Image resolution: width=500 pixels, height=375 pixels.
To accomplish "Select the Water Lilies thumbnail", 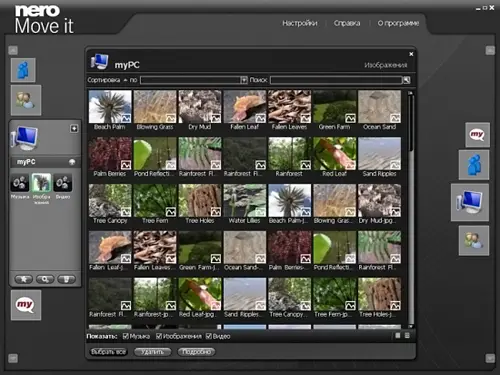I will coord(245,201).
